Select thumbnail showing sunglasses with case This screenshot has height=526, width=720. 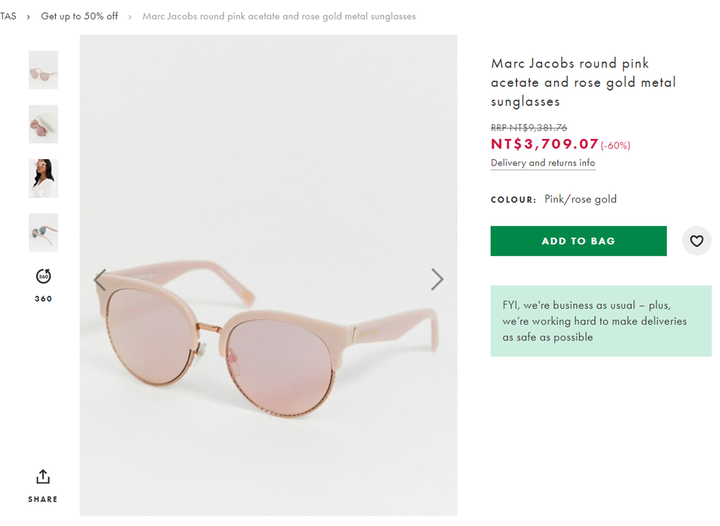pos(43,124)
